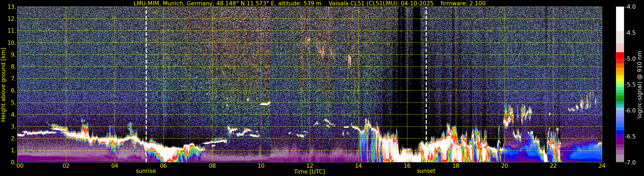
Task: Click time-axis tick label "24"
Action: pos(602,166)
